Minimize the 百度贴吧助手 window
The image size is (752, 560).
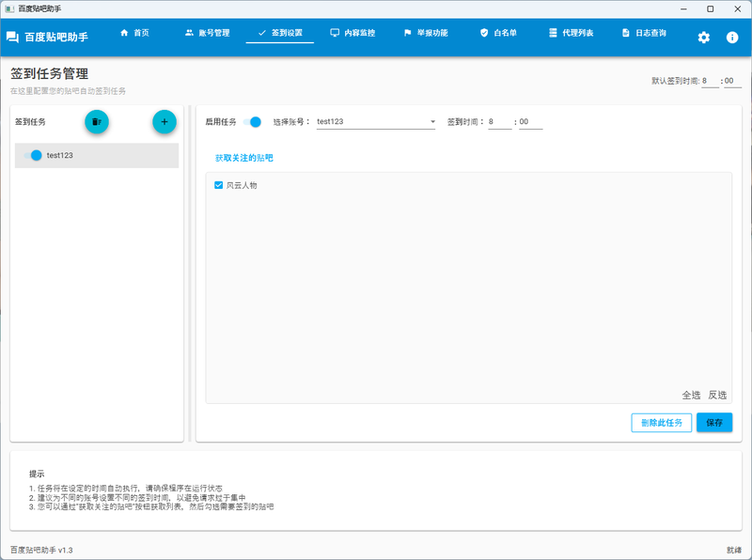[x=683, y=9]
